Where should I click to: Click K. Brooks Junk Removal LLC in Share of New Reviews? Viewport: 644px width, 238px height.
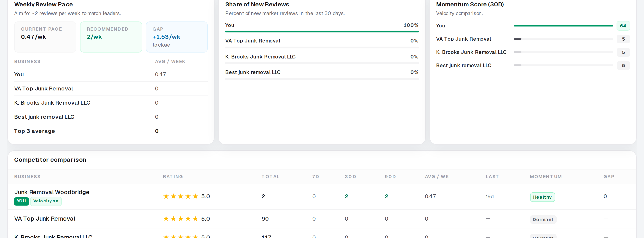point(260,57)
